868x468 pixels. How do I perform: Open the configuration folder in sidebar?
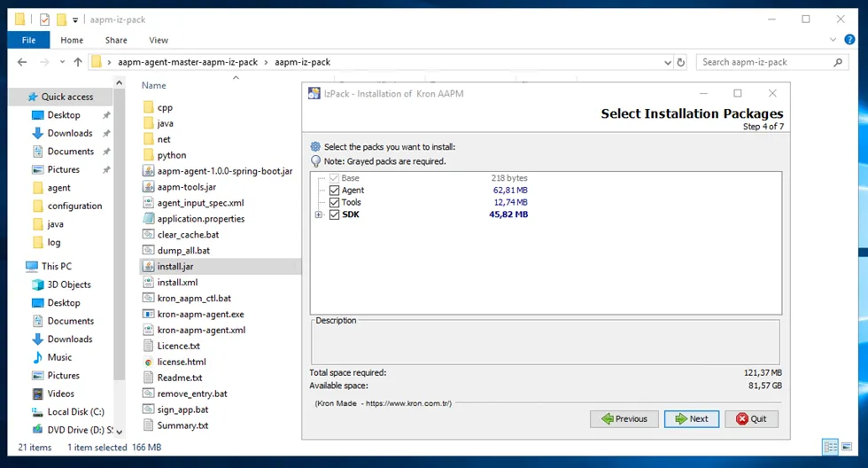tap(74, 206)
